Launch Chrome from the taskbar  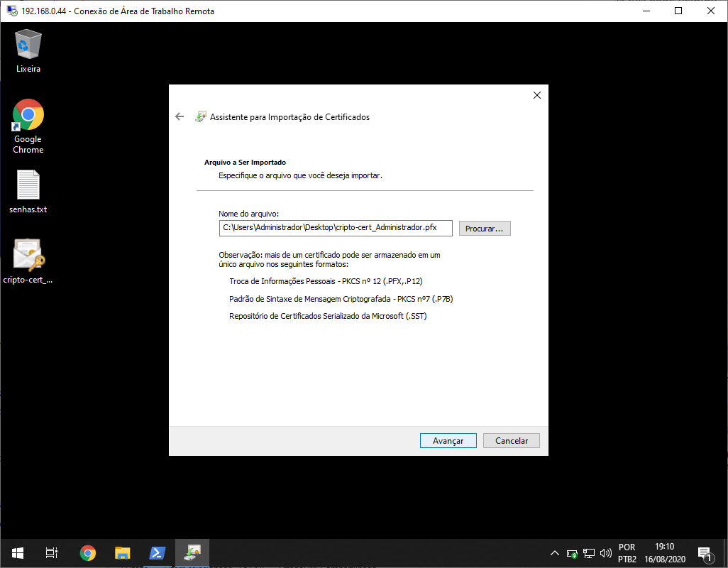[x=87, y=553]
